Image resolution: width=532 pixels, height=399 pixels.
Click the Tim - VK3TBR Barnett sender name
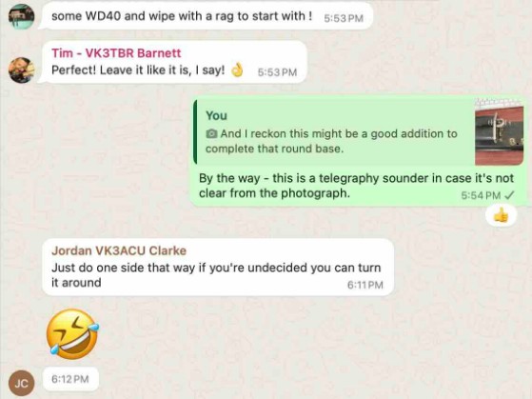116,53
